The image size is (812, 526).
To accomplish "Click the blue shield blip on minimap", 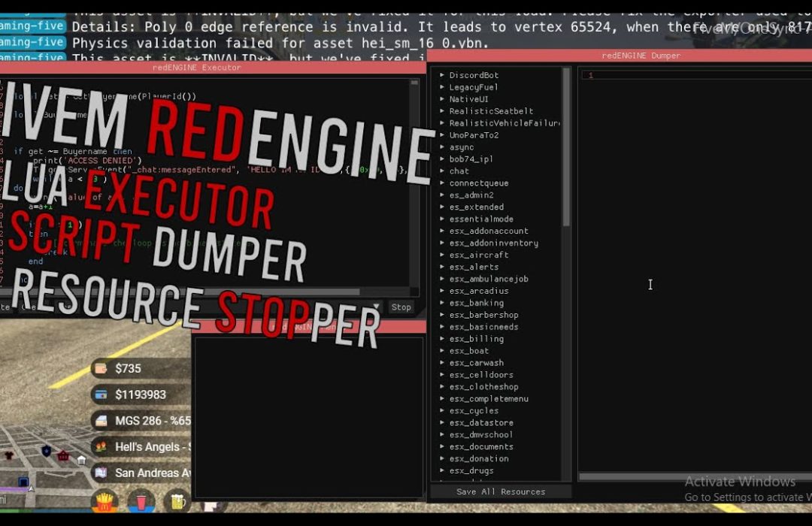I will click(x=47, y=451).
